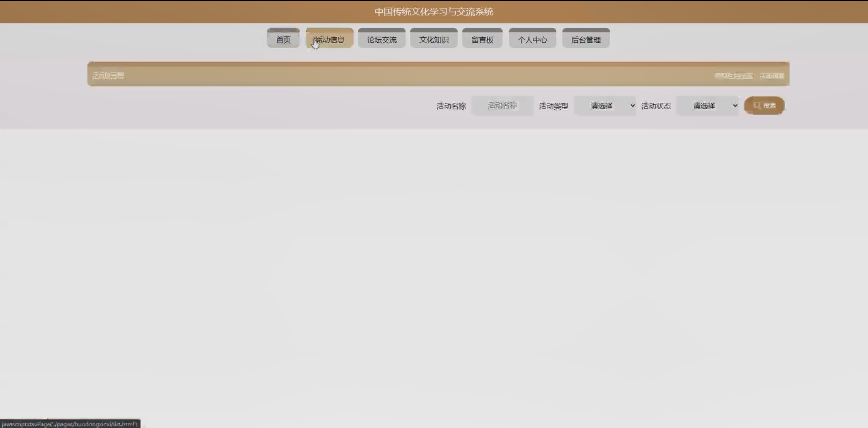Switch to the 论坛交流 tab
This screenshot has height=428, width=868.
click(382, 39)
